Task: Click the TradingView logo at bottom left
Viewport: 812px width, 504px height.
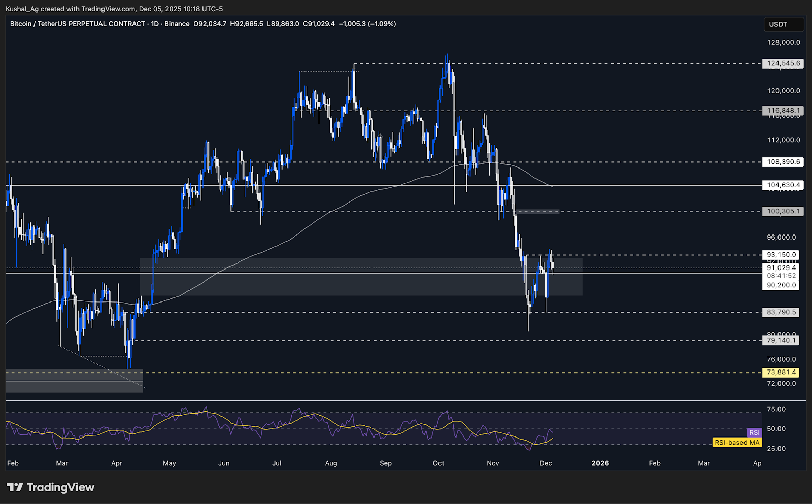Action: point(49,487)
